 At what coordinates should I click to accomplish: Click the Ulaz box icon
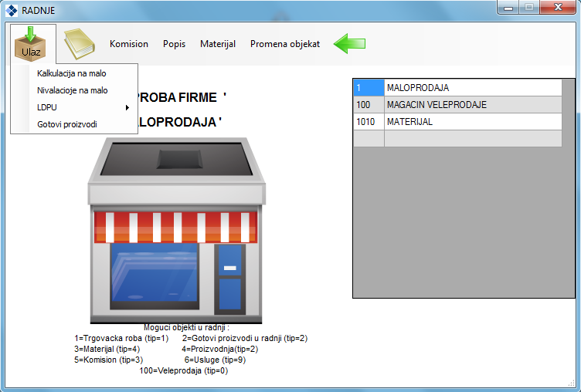[31, 44]
